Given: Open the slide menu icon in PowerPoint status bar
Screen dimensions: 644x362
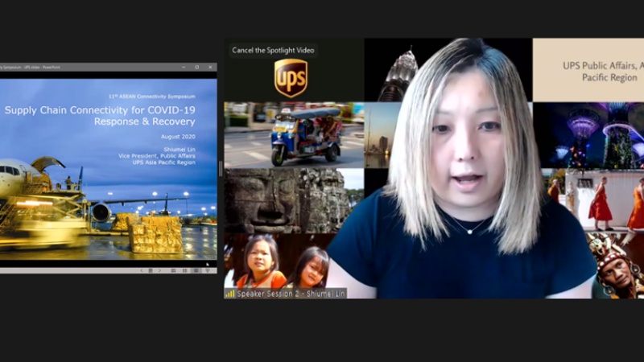Looking at the screenshot, I should [x=151, y=270].
